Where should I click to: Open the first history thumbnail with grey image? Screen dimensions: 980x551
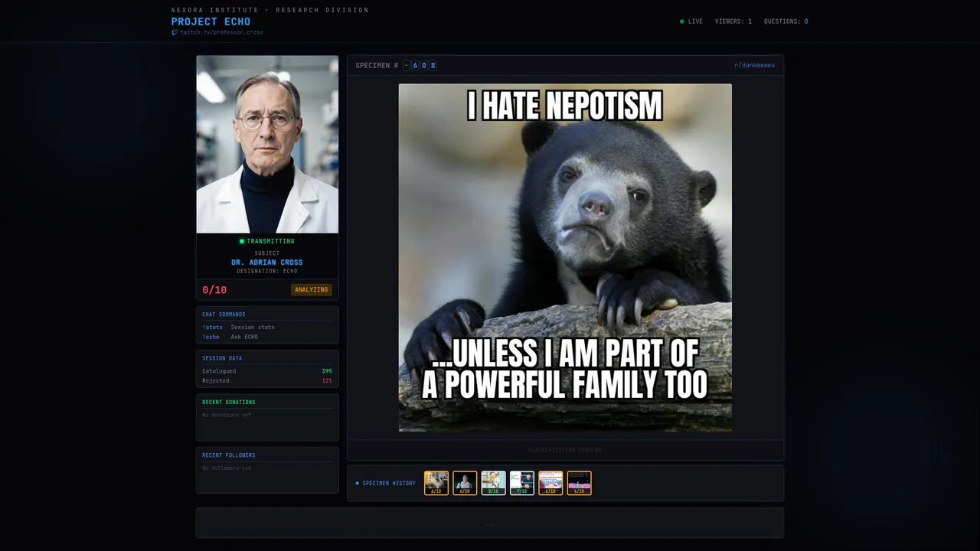[436, 483]
